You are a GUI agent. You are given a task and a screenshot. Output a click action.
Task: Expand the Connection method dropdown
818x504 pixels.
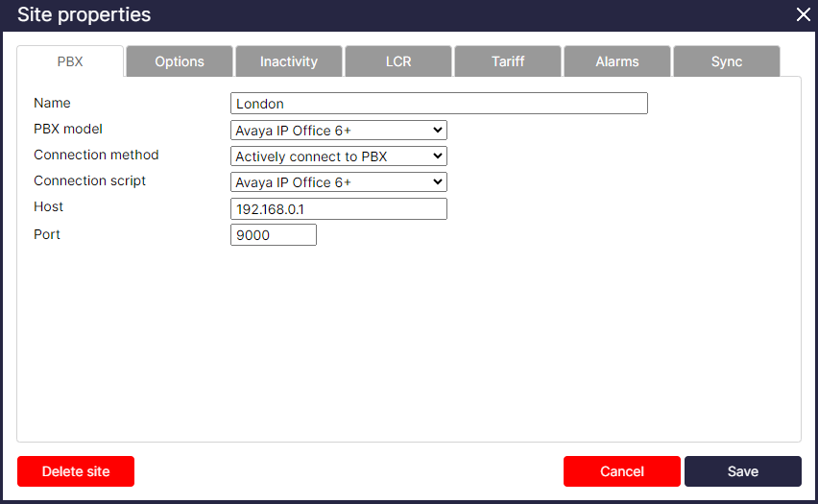(339, 156)
